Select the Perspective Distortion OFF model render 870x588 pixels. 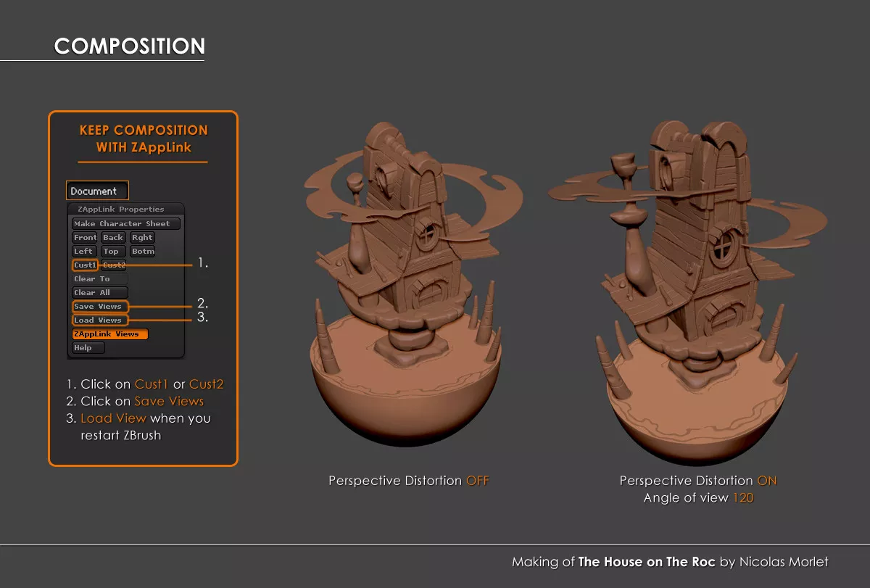tap(406, 290)
